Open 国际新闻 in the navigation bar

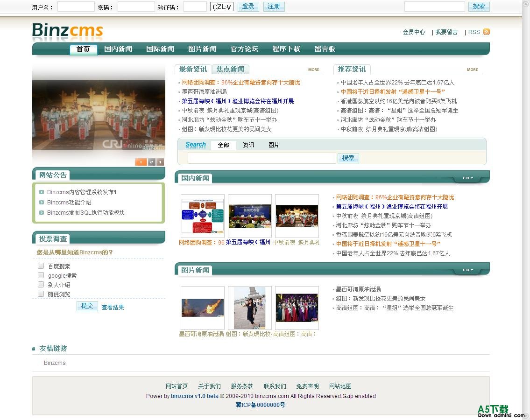(x=160, y=49)
